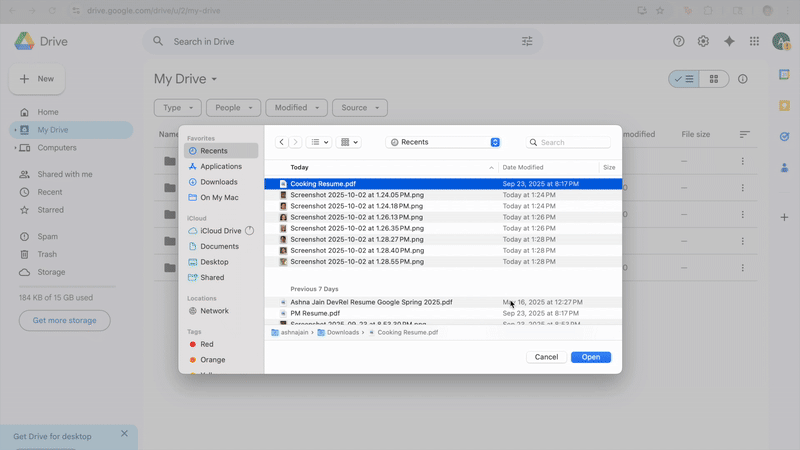Screen dimensions: 800x450
Task: Open the Google Keep side panel icon
Action: click(x=785, y=106)
